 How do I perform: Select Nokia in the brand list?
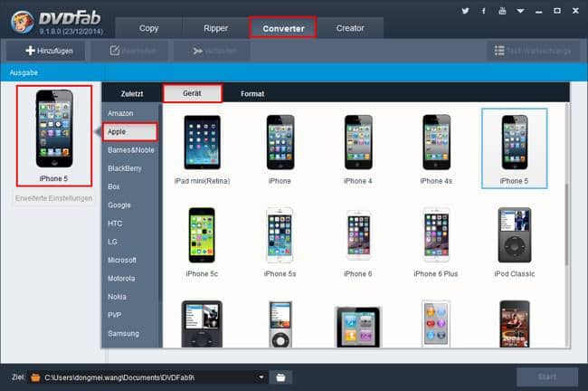(x=130, y=297)
